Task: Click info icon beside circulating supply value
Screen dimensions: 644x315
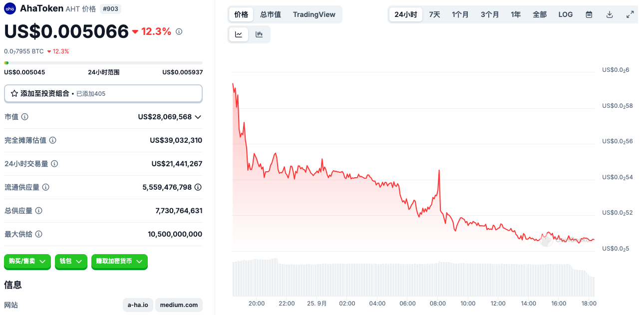Action: click(198, 187)
